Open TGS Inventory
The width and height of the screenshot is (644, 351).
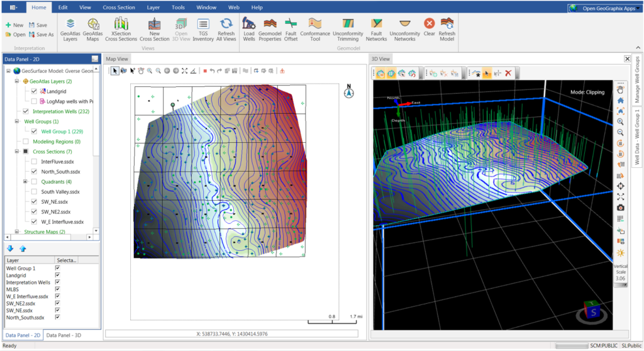[203, 30]
